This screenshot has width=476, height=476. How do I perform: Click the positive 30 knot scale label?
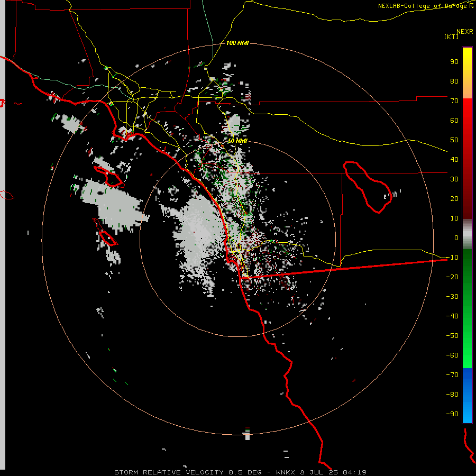click(x=454, y=179)
